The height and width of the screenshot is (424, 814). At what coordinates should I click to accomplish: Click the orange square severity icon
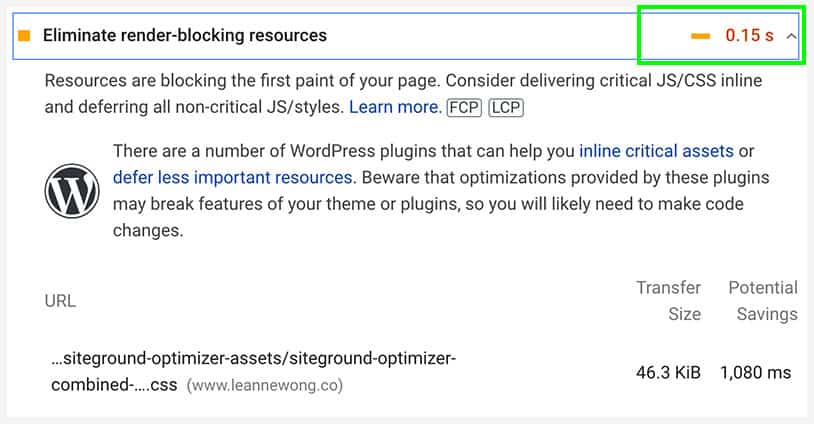(24, 36)
